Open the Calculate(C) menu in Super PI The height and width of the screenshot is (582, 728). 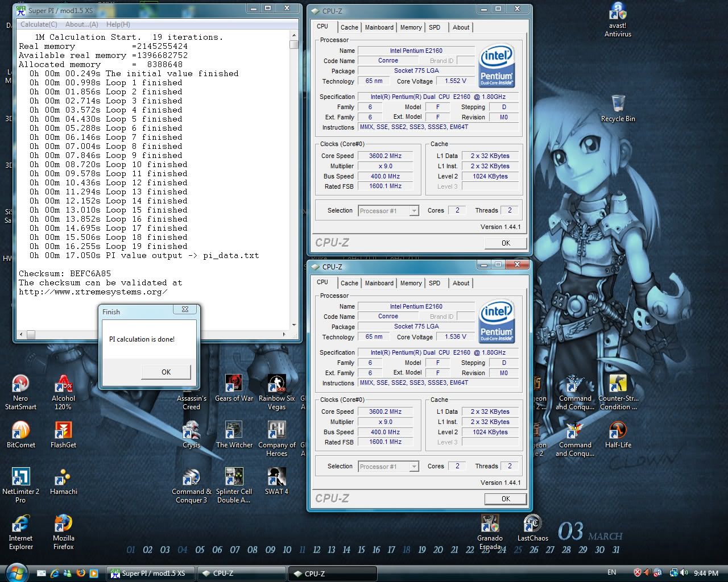[39, 24]
